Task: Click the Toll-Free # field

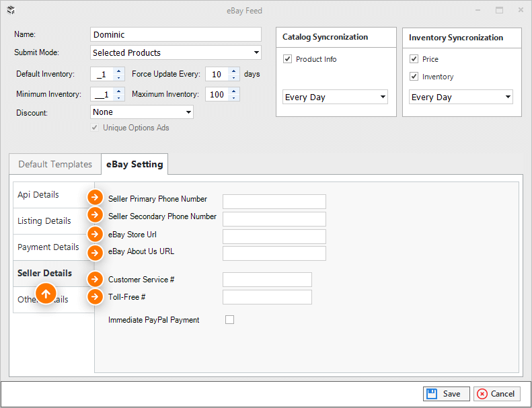Action: tap(267, 297)
